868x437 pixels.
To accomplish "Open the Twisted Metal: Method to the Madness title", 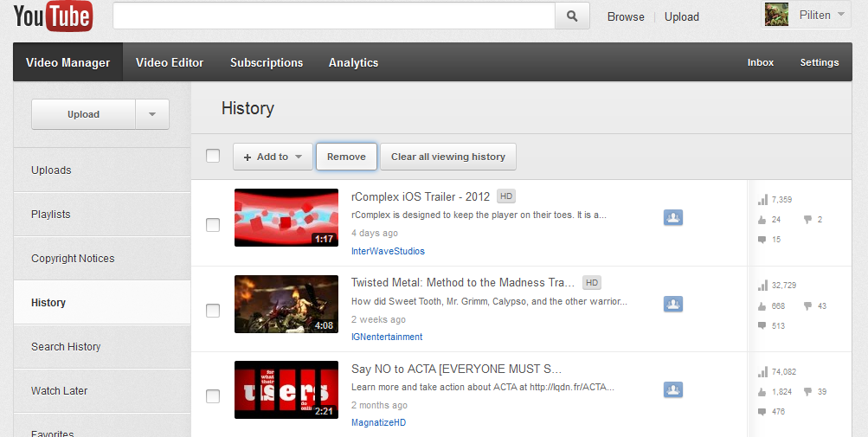I will point(463,282).
